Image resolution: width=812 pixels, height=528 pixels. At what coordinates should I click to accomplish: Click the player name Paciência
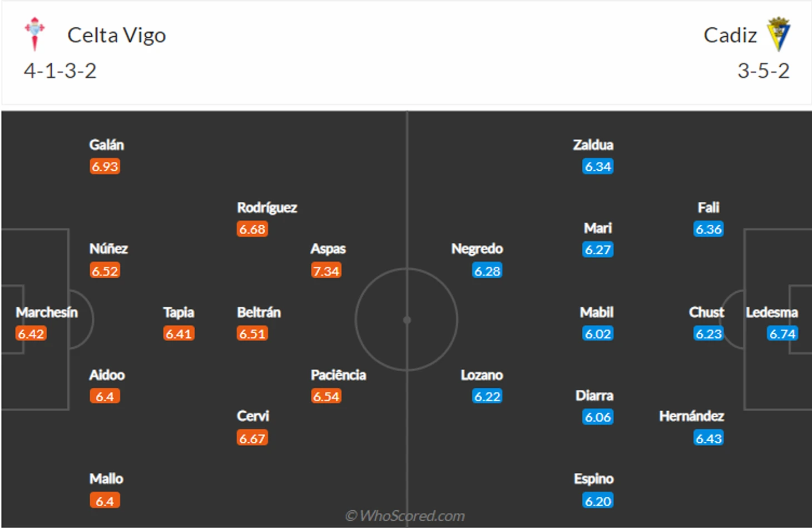(x=338, y=375)
